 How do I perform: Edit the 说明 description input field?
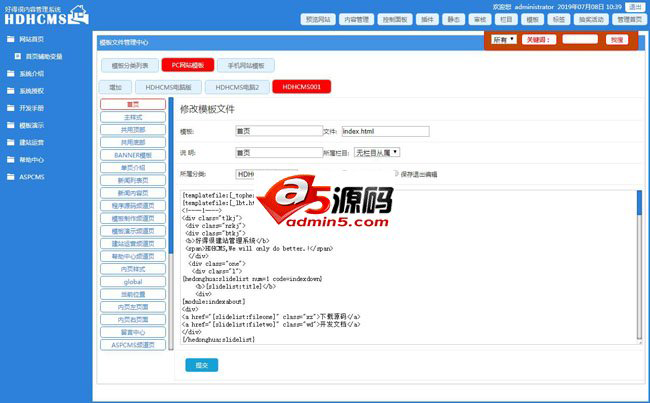[x=279, y=153]
